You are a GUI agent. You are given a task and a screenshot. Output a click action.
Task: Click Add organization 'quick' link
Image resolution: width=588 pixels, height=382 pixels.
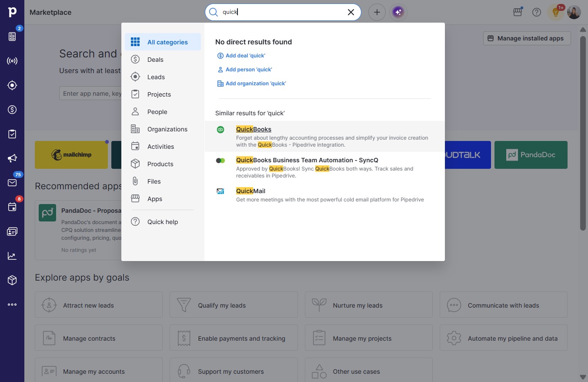(x=252, y=84)
